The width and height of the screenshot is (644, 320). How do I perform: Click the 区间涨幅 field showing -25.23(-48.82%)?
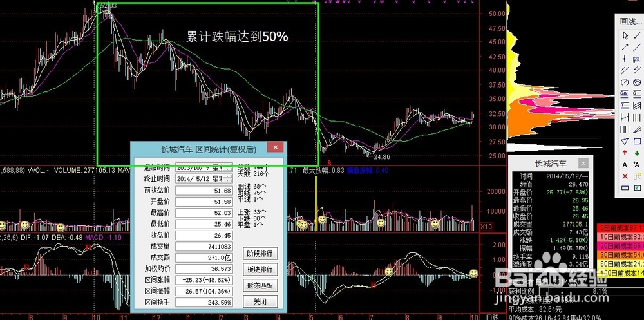pos(204,279)
